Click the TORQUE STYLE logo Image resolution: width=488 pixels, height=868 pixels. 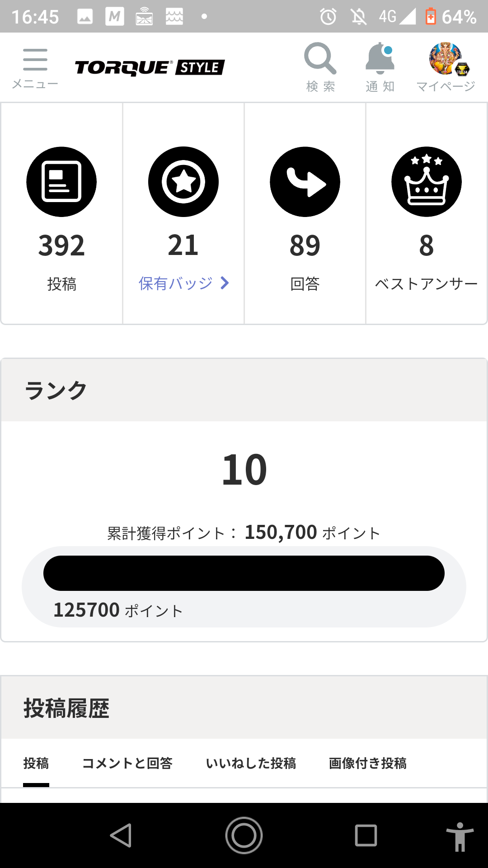tap(150, 68)
